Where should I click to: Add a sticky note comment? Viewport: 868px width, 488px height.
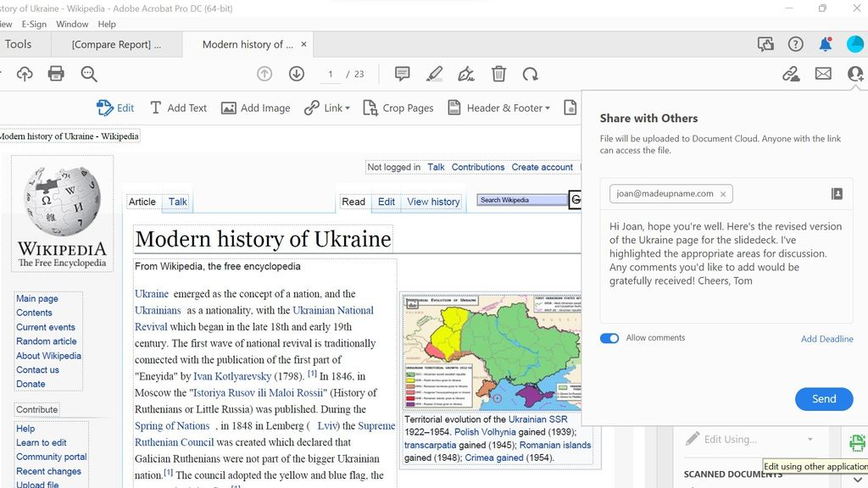click(x=402, y=74)
